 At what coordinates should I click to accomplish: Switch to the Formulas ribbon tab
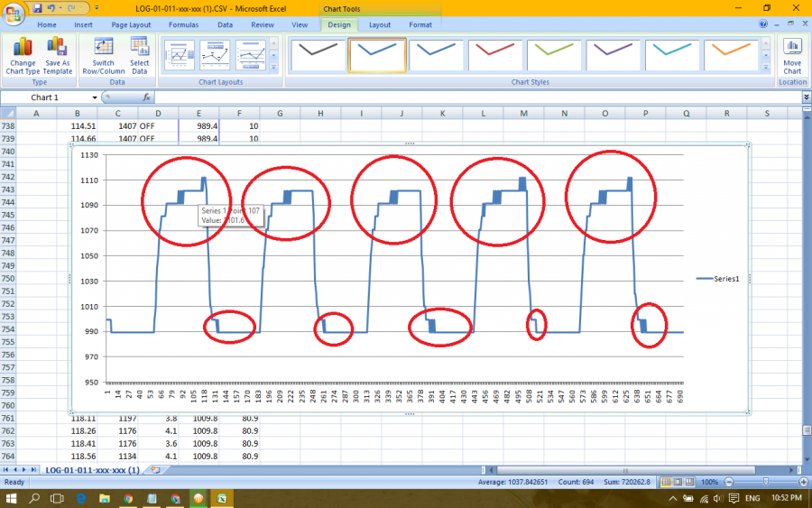point(183,25)
